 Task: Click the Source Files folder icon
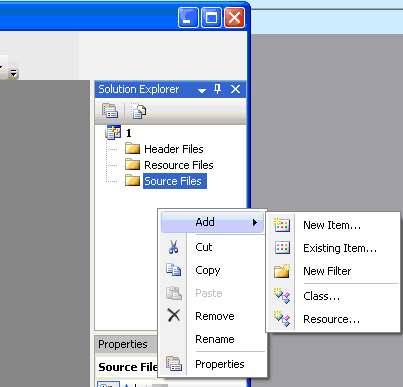coord(132,180)
